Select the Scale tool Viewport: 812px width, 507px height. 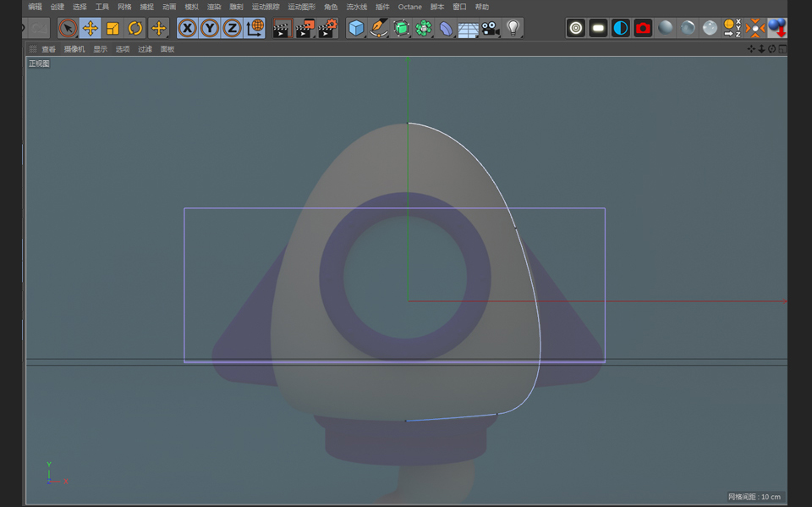pos(112,28)
